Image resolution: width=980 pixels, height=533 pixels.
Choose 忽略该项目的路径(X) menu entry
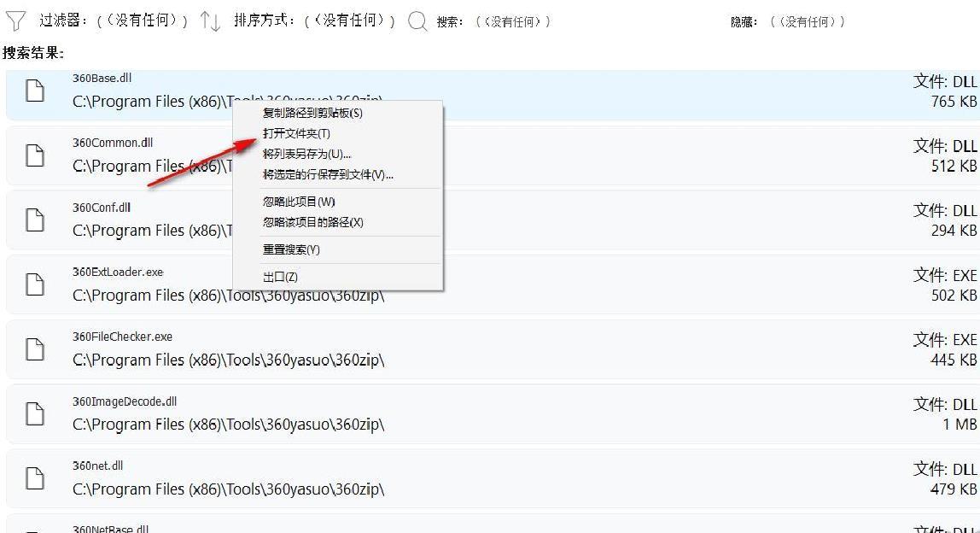(313, 222)
